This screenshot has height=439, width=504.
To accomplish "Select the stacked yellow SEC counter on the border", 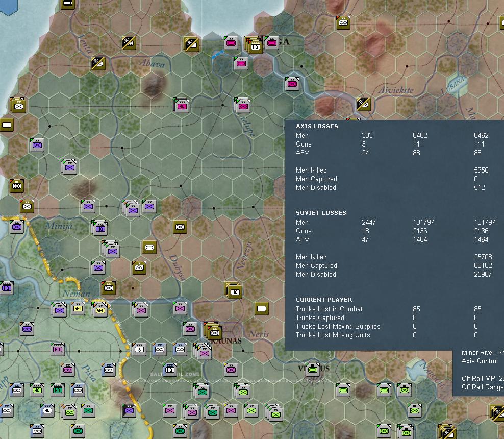I will pyautogui.click(x=100, y=310).
